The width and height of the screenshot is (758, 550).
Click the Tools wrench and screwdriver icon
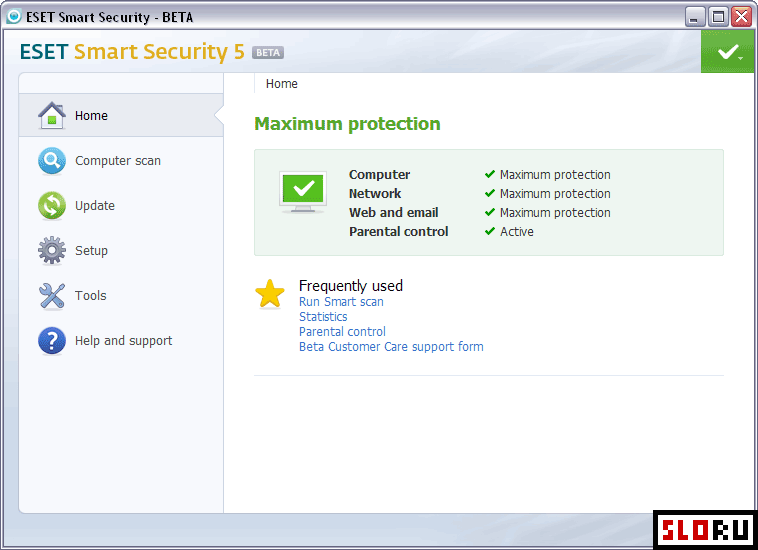point(52,296)
